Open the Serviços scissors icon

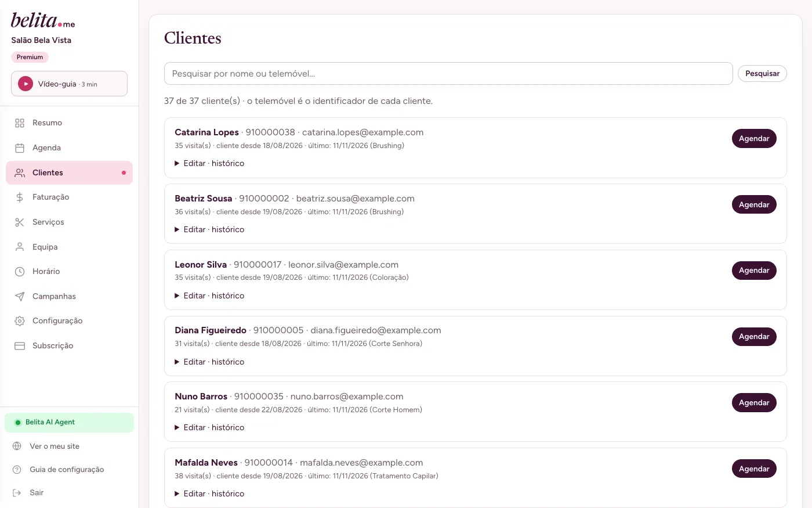[20, 222]
